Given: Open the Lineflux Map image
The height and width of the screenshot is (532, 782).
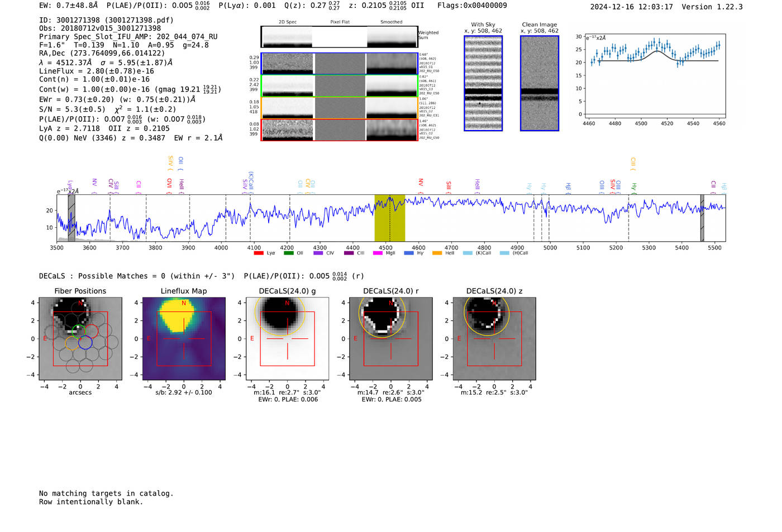Looking at the screenshot, I should click(x=184, y=338).
